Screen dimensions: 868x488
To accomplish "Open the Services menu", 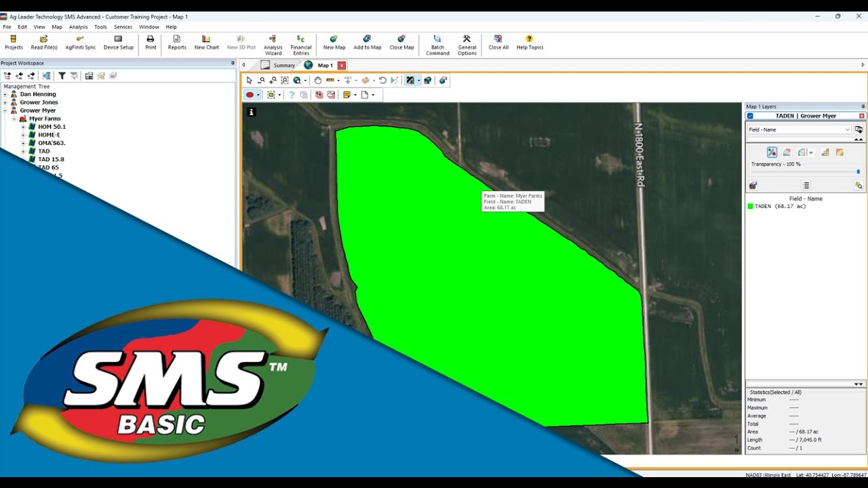I will coord(123,27).
